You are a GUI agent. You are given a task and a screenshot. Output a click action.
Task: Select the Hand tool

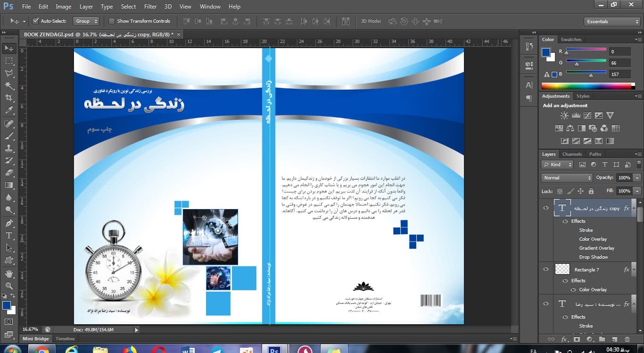click(9, 274)
